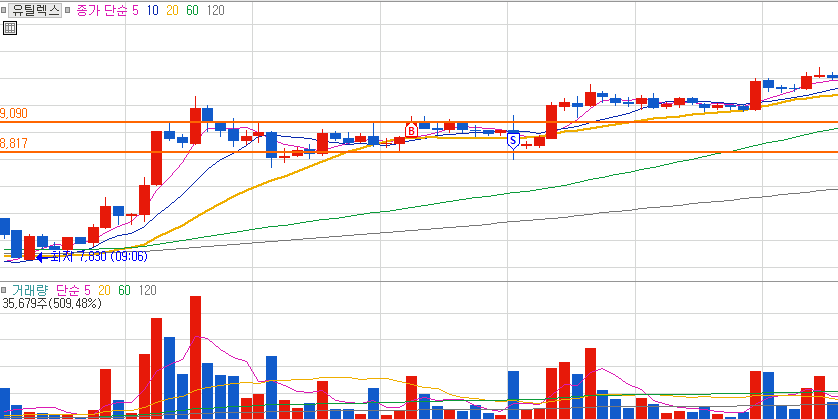Open the 거래량 indicator settings label

[30, 290]
